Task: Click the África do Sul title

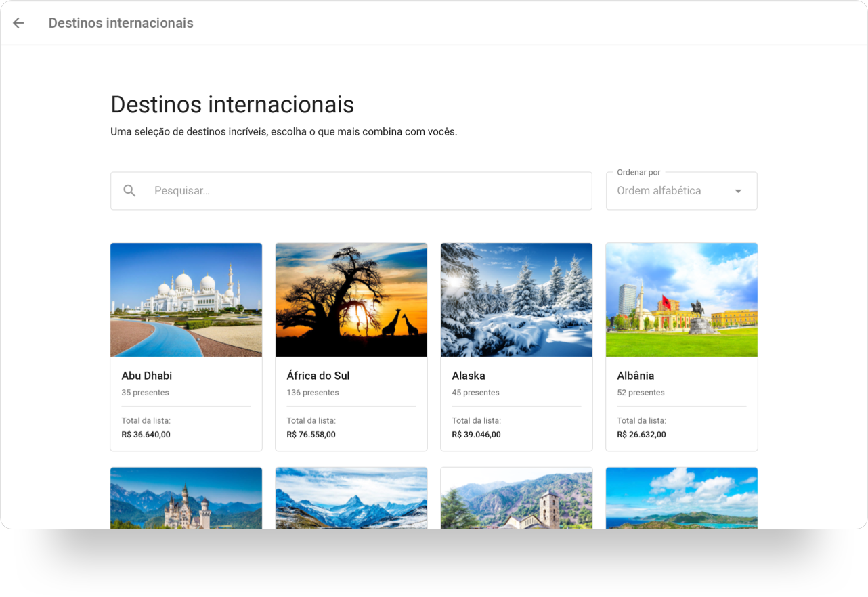Action: [x=318, y=376]
